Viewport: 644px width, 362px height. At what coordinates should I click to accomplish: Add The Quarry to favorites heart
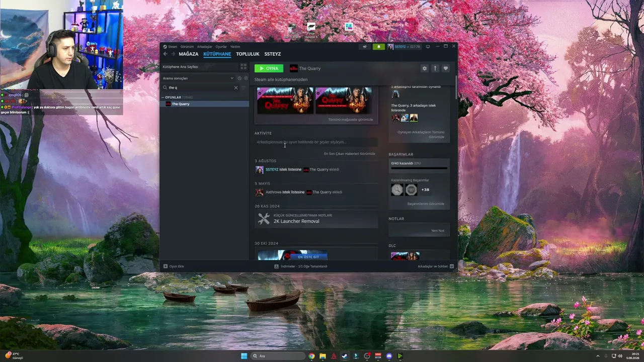pos(446,68)
